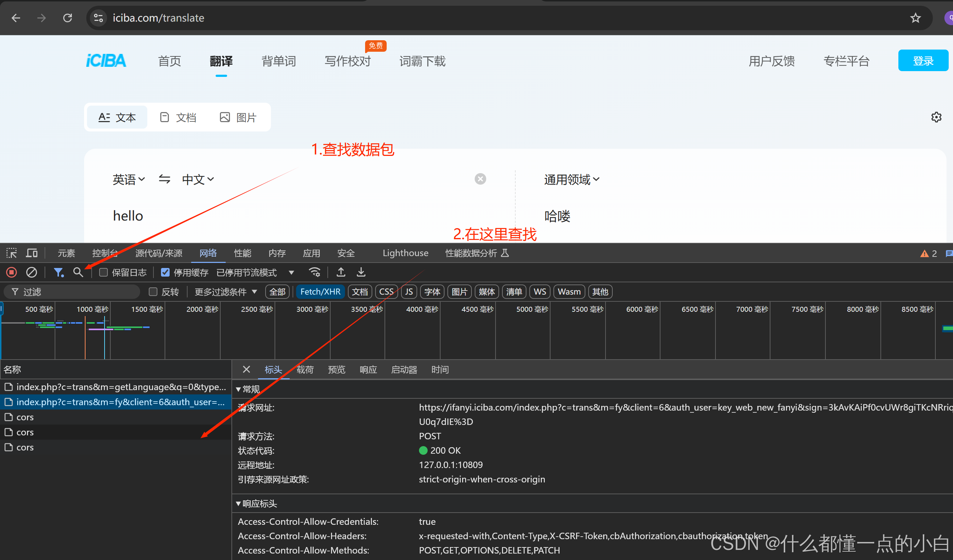Check the 反转 filter checkbox
The width and height of the screenshot is (953, 560).
[153, 292]
